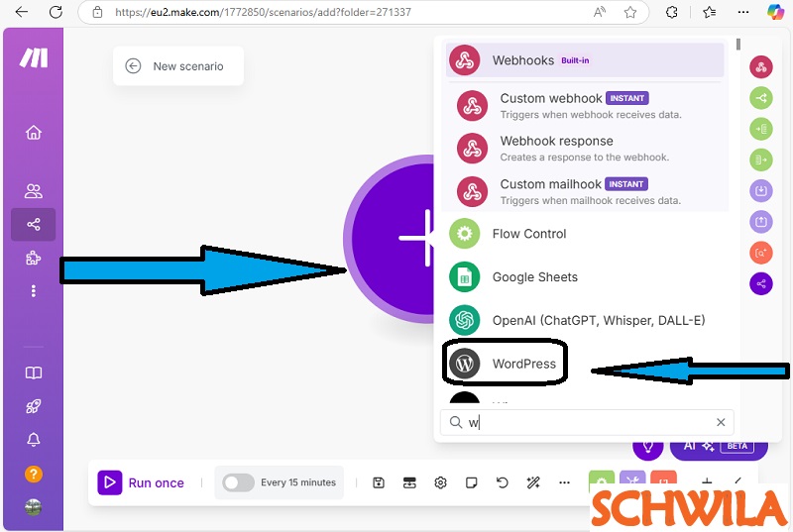Choose the Custom webhook trigger
The width and height of the screenshot is (793, 532).
tap(585, 106)
